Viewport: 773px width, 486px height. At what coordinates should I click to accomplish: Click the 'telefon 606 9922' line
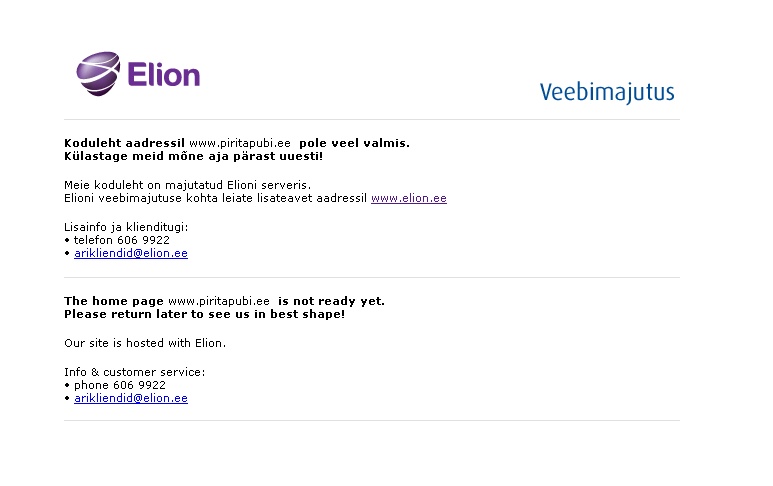click(121, 240)
